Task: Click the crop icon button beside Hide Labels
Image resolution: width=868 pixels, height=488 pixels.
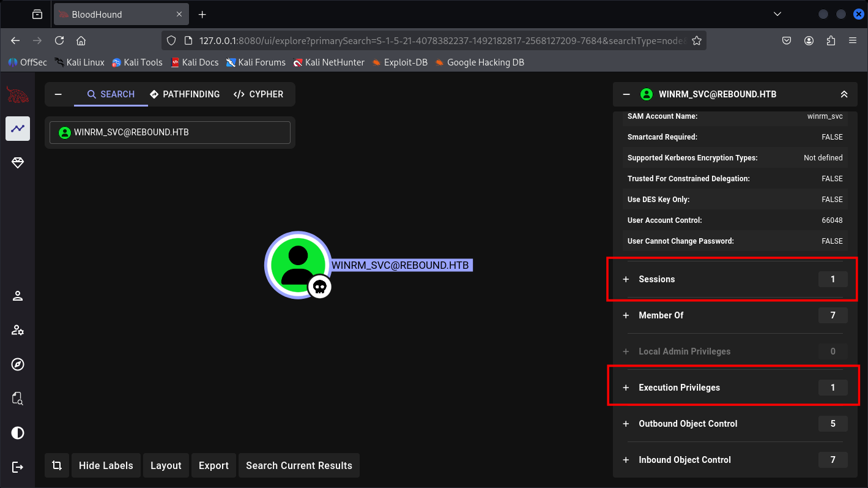Action: point(57,465)
